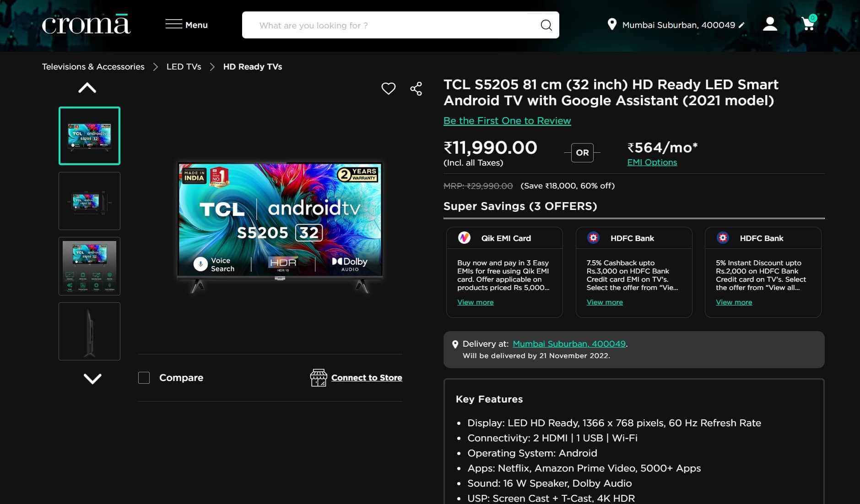Select the second dimensions thumbnail

[x=90, y=201]
